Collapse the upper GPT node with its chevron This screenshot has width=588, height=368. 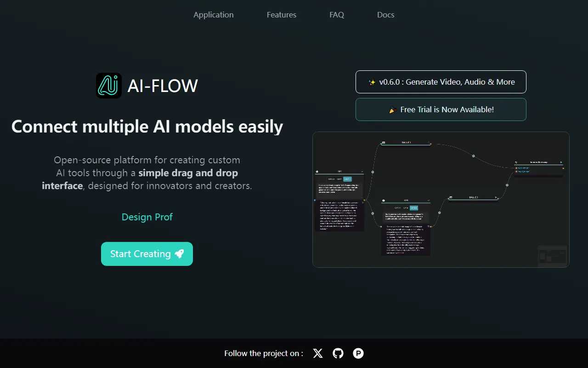pos(362,172)
